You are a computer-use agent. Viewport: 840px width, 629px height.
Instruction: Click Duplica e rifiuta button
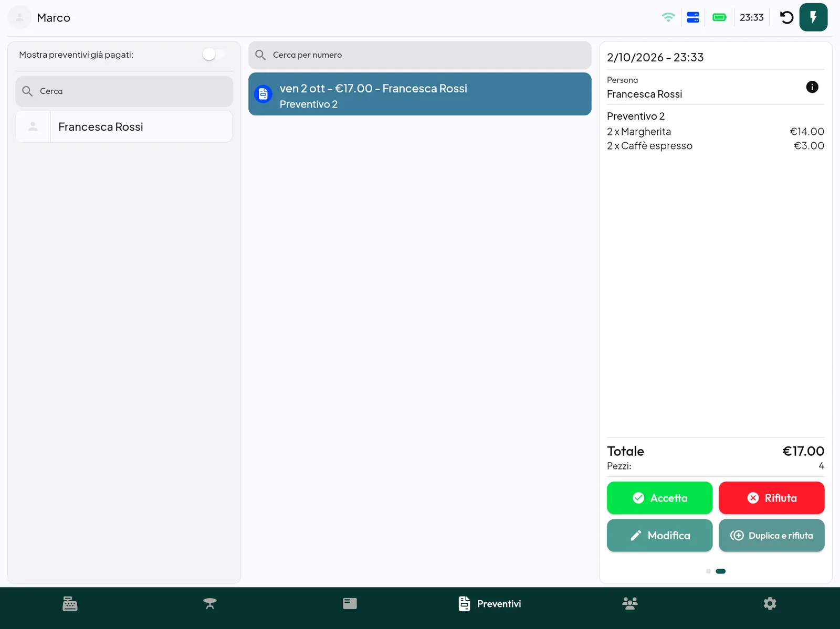click(771, 535)
